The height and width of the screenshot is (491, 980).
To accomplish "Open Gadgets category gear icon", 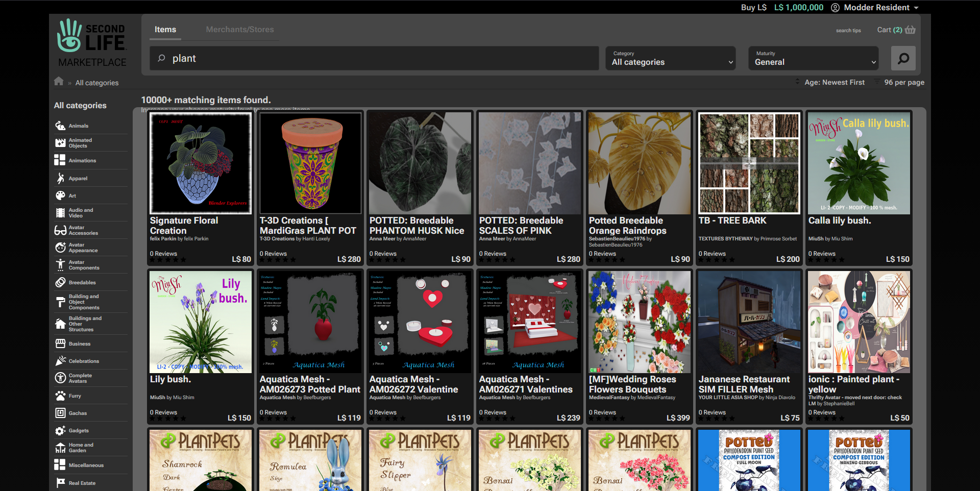I will (x=60, y=430).
